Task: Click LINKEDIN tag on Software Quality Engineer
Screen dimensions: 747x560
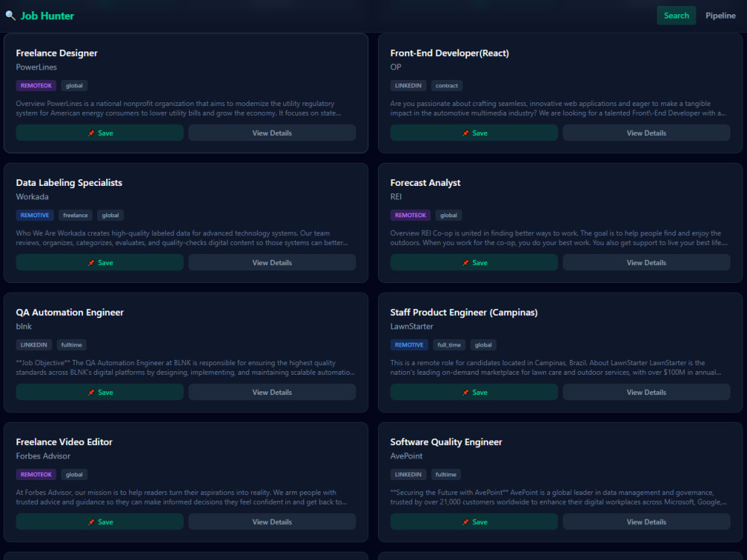Action: (409, 474)
